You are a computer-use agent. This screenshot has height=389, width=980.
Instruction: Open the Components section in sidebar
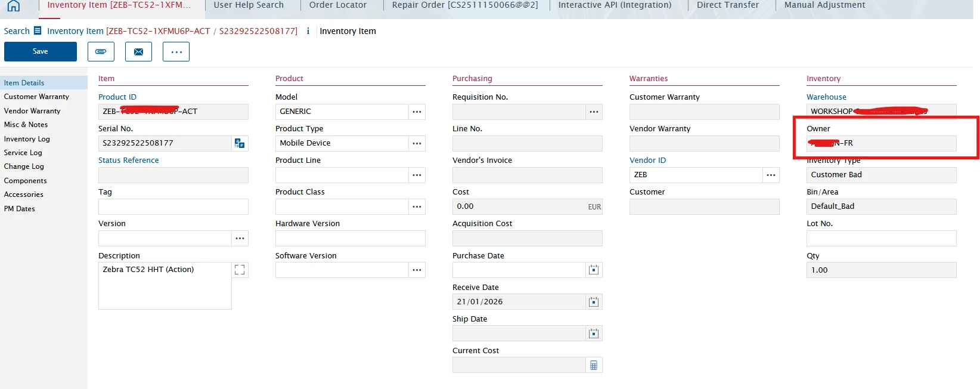tap(25, 181)
